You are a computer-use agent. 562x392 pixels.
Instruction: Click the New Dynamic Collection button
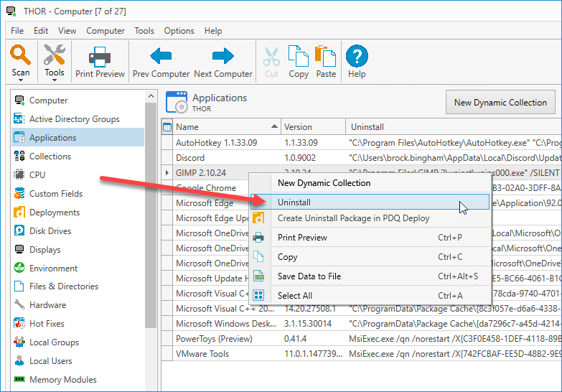(500, 103)
